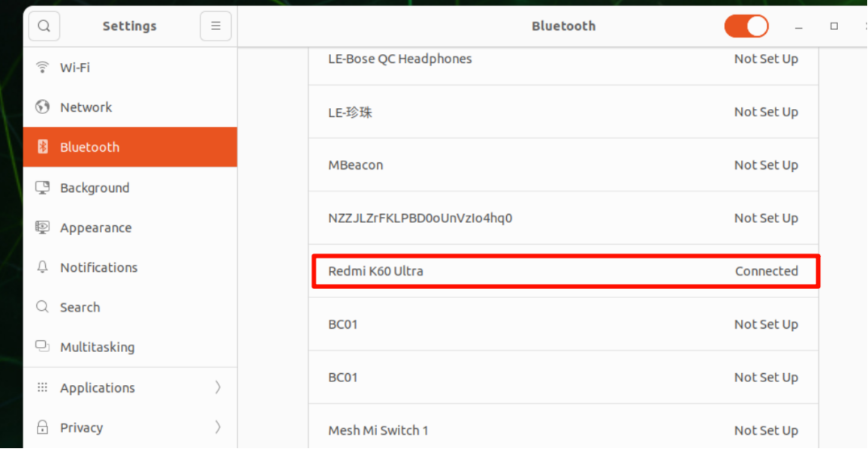
Task: Maximize the Settings window
Action: pos(833,26)
